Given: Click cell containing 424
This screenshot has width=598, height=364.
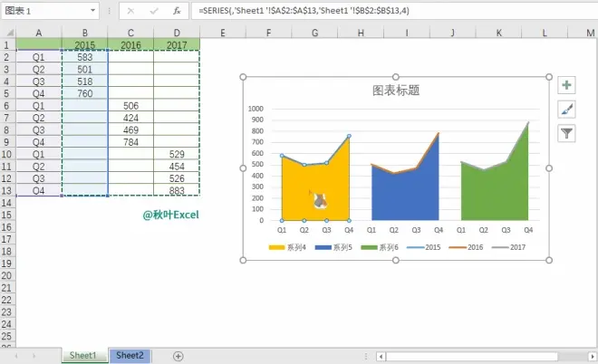Looking at the screenshot, I should [x=130, y=118].
